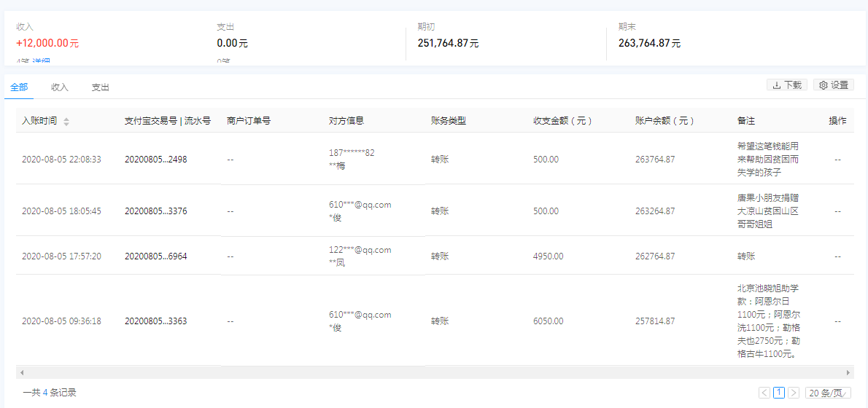Click the 下载 download button
This screenshot has height=408, width=868.
point(787,85)
